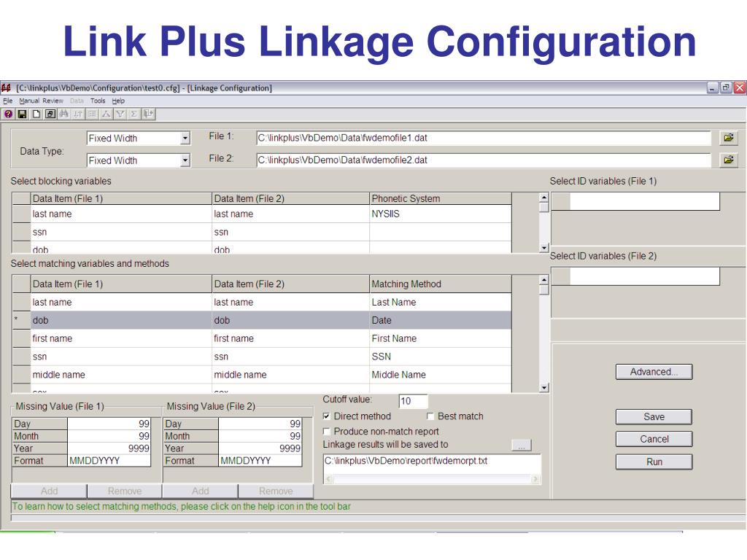The image size is (747, 560).
Task: Select 'First Name' matching method cell
Action: [440, 338]
